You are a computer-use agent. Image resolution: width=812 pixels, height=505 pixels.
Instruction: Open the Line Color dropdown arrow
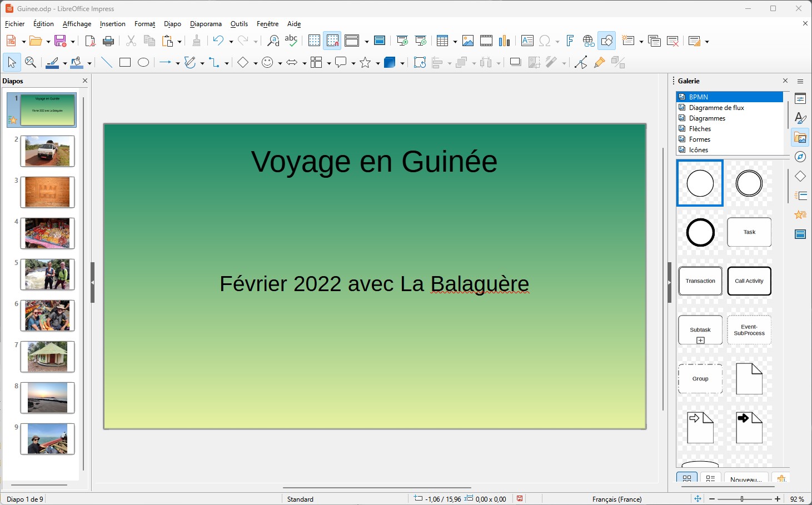[x=65, y=63]
